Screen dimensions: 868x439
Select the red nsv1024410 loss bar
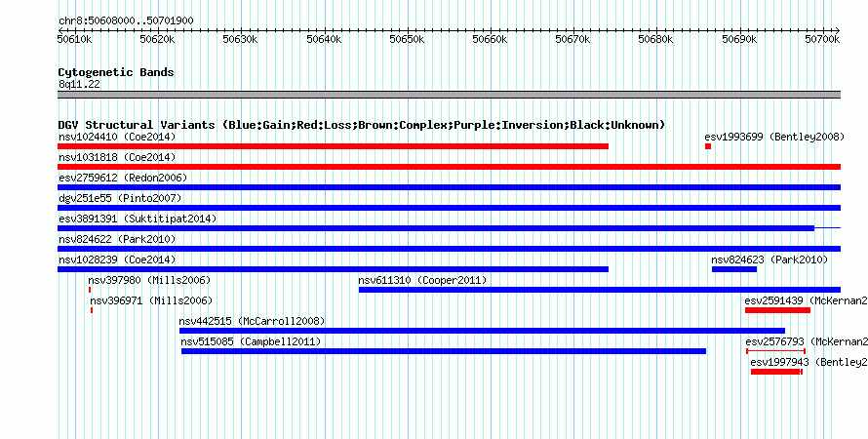334,146
